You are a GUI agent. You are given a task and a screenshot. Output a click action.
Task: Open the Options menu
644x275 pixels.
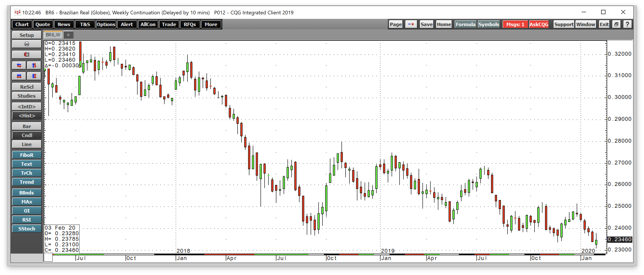click(x=106, y=24)
